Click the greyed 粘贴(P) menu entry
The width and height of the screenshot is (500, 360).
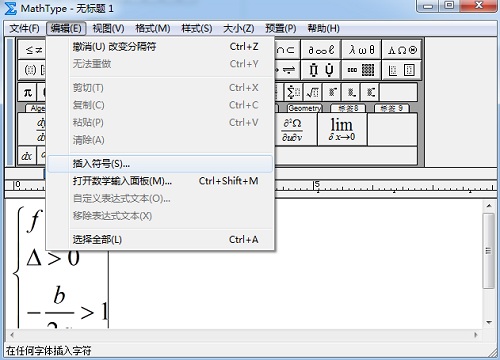click(160, 122)
